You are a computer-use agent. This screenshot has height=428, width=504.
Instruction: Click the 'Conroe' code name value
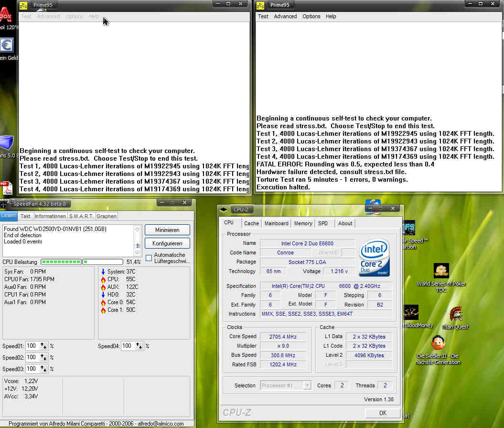coord(285,253)
